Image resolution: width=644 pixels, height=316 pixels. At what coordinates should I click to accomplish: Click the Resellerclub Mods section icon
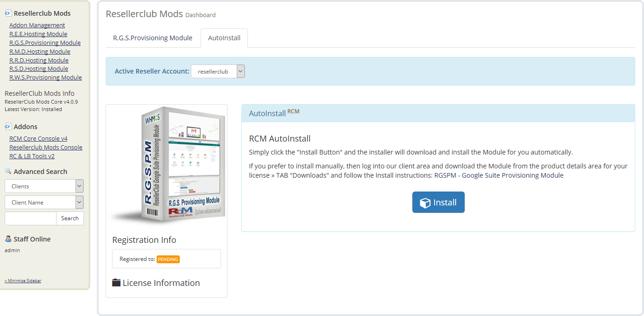coord(8,13)
